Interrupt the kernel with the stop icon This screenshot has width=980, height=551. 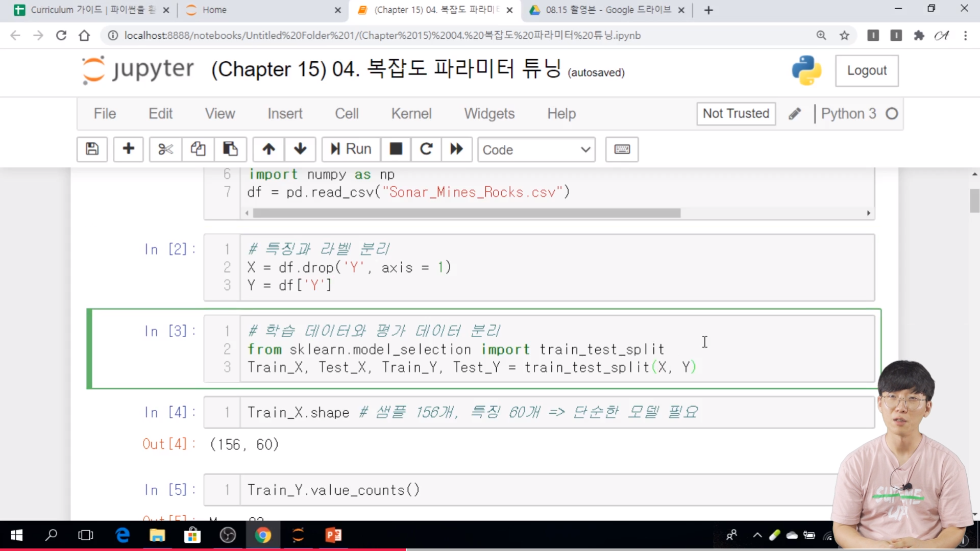pos(396,149)
